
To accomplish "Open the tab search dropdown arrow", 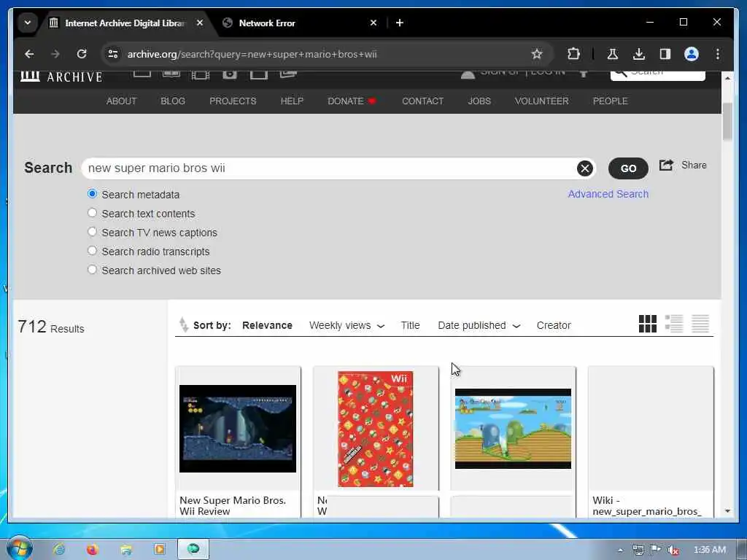I will tap(28, 23).
